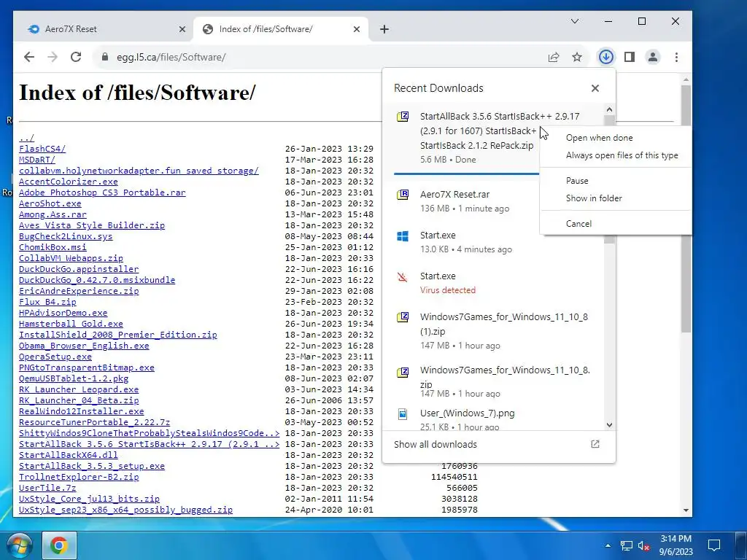Click the Aero7X Reset.rar download entry name
The width and height of the screenshot is (747, 560).
click(454, 194)
